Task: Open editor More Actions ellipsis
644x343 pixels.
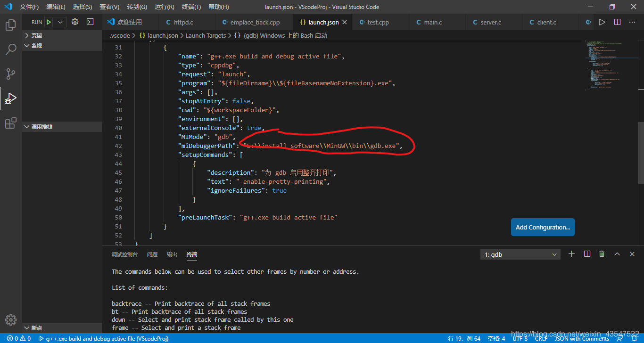Action: [632, 22]
